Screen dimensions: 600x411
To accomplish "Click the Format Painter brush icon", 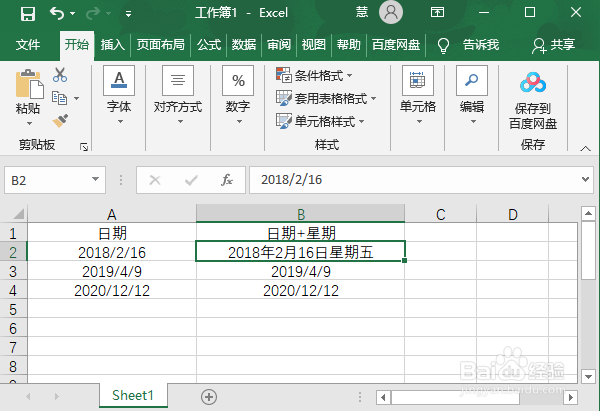I will coord(60,121).
